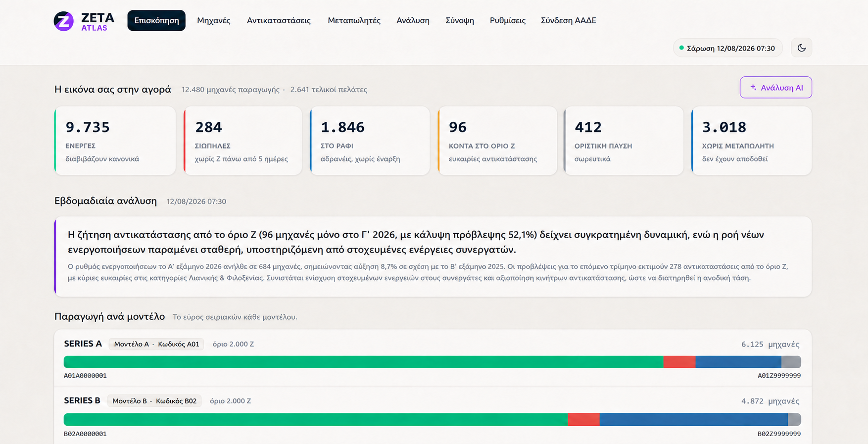868x444 pixels.
Task: Click serial A01A0000001
Action: [x=85, y=376]
